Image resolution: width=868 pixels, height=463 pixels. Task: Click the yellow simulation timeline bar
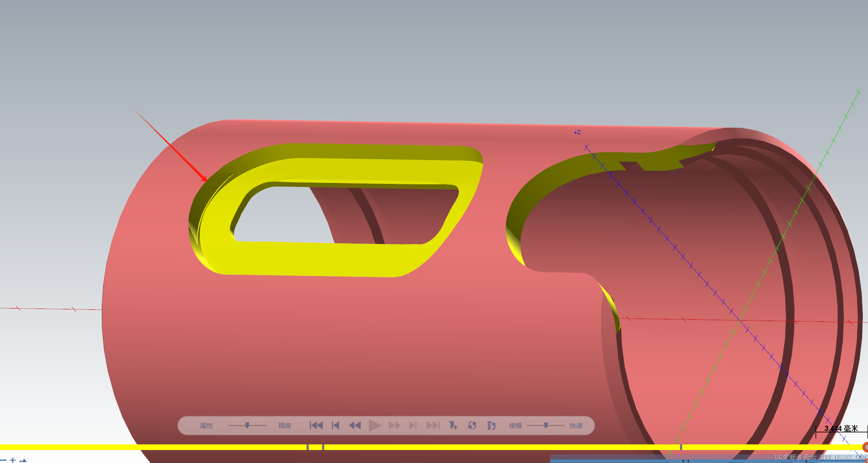433,447
